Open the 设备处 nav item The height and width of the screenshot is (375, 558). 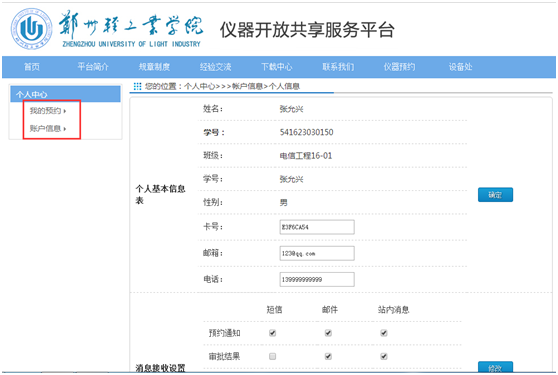coord(460,67)
